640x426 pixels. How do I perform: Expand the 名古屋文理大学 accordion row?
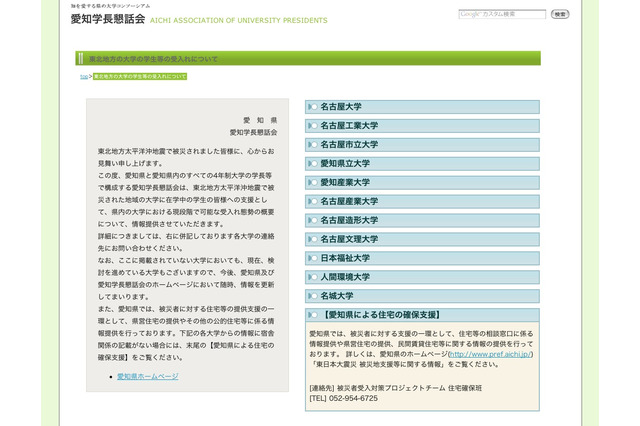422,239
